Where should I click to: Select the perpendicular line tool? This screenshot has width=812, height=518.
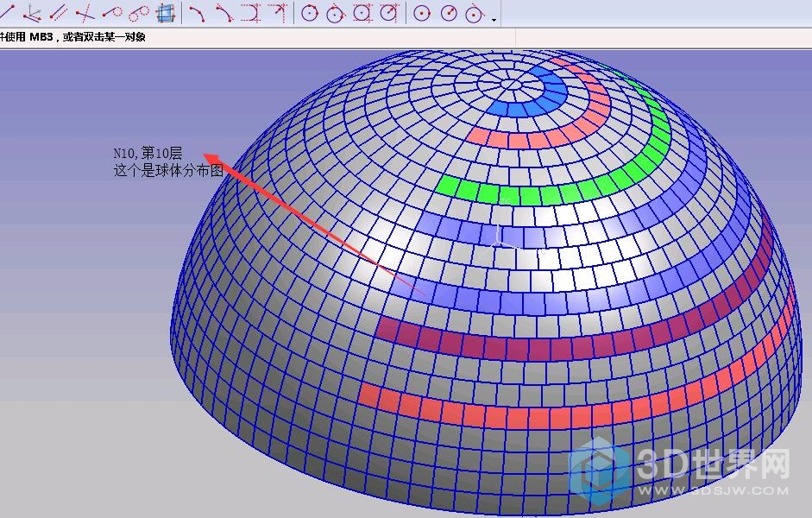85,12
